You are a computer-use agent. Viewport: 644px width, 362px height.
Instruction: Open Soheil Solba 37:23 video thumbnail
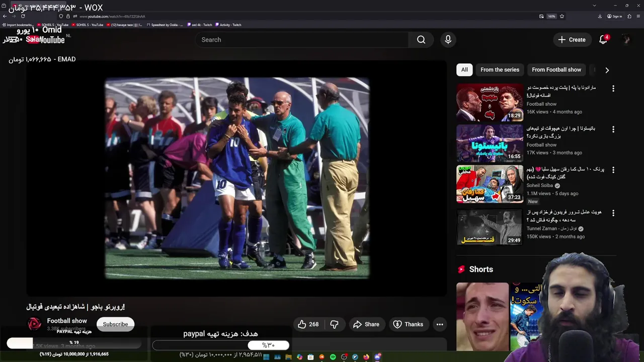coord(490,184)
